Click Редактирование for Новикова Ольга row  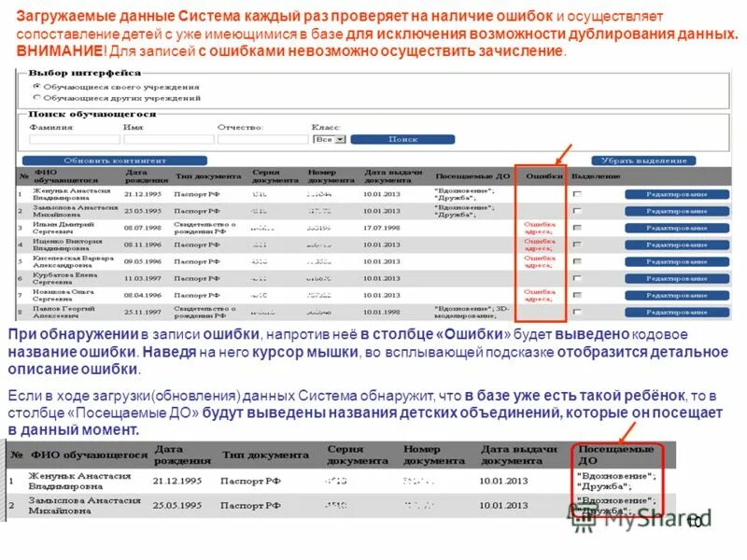tap(677, 296)
